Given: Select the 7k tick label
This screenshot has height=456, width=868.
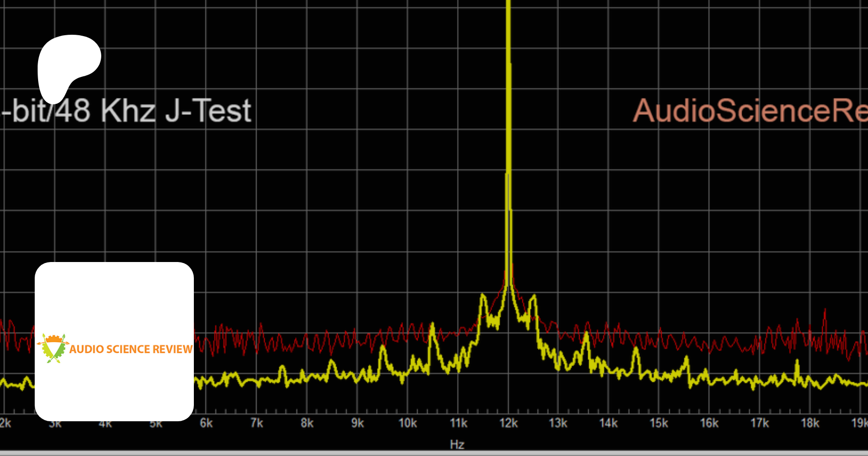Looking at the screenshot, I should (257, 423).
